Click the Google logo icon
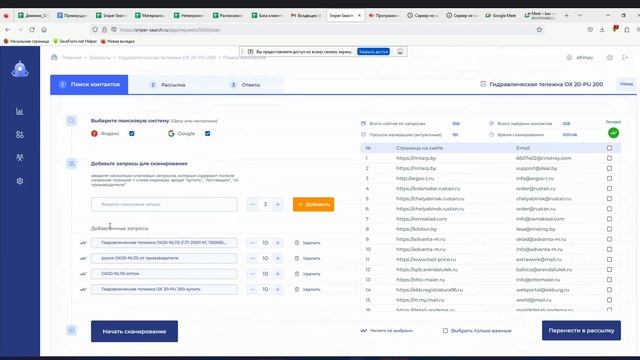Screen dimensions: 640x360 pos(171,133)
